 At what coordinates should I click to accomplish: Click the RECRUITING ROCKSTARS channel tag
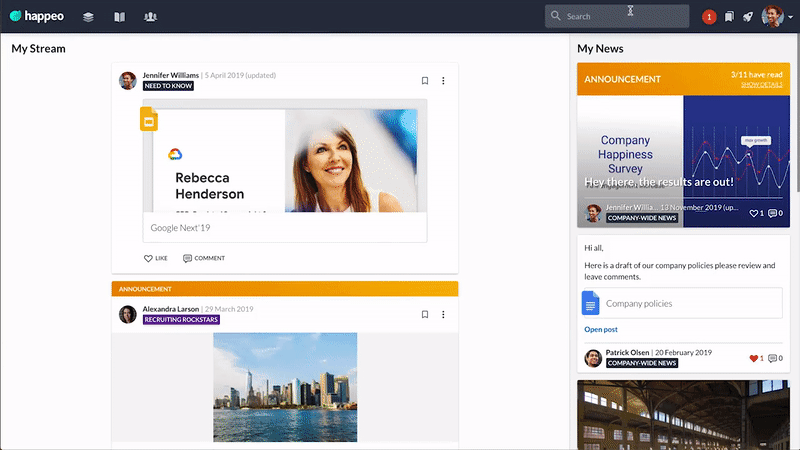click(x=181, y=319)
